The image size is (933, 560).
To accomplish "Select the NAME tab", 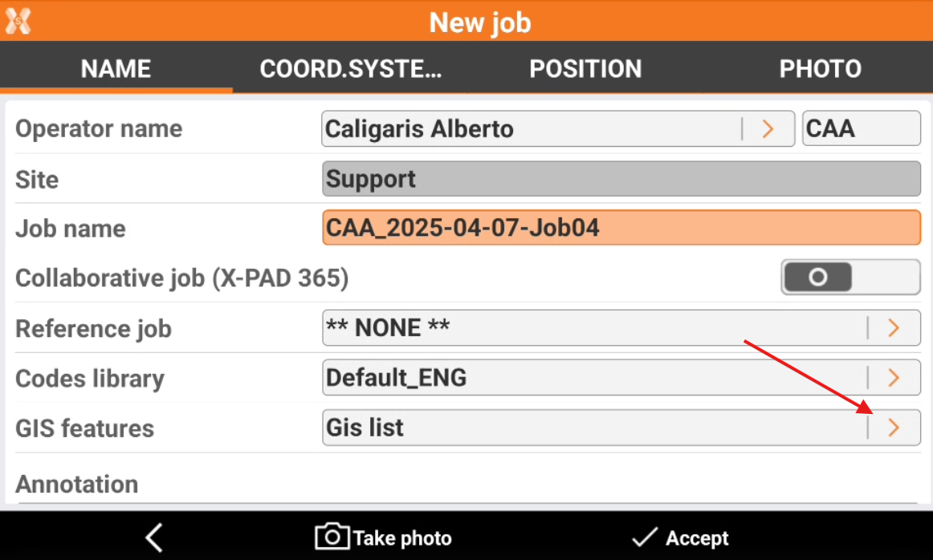I will tap(116, 69).
